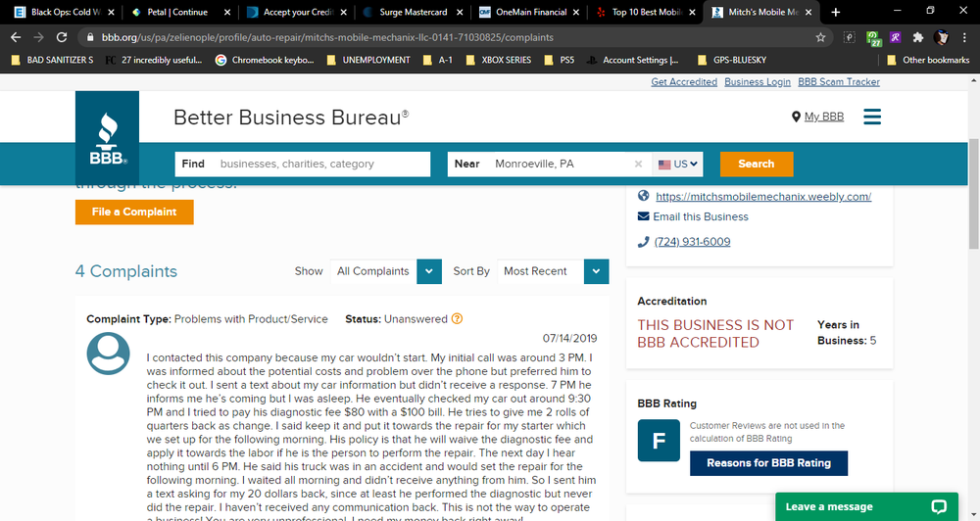Click the Near location input field
Viewport: 980px width, 521px height.
coord(550,164)
